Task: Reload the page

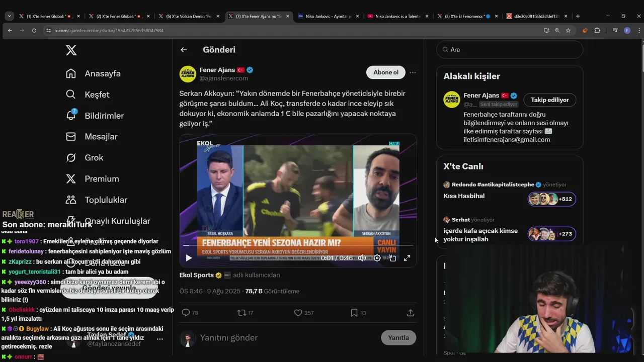Action: 34,31
